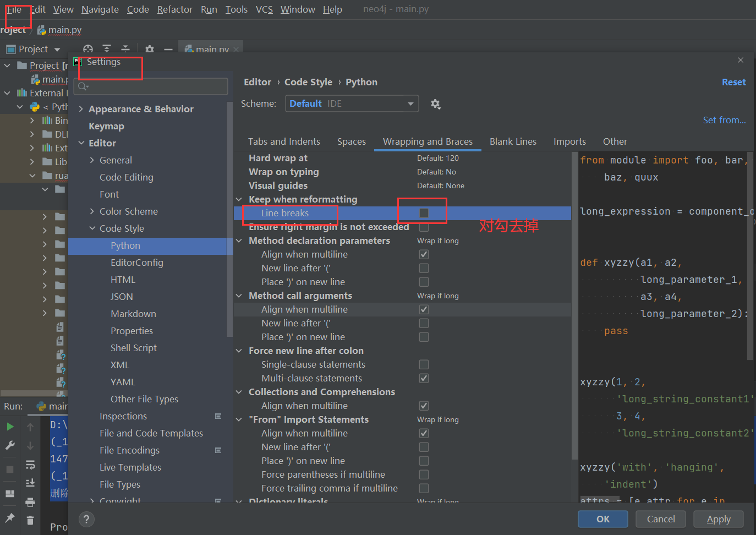Click Cancel button in Settings
The height and width of the screenshot is (535, 756).
point(661,519)
